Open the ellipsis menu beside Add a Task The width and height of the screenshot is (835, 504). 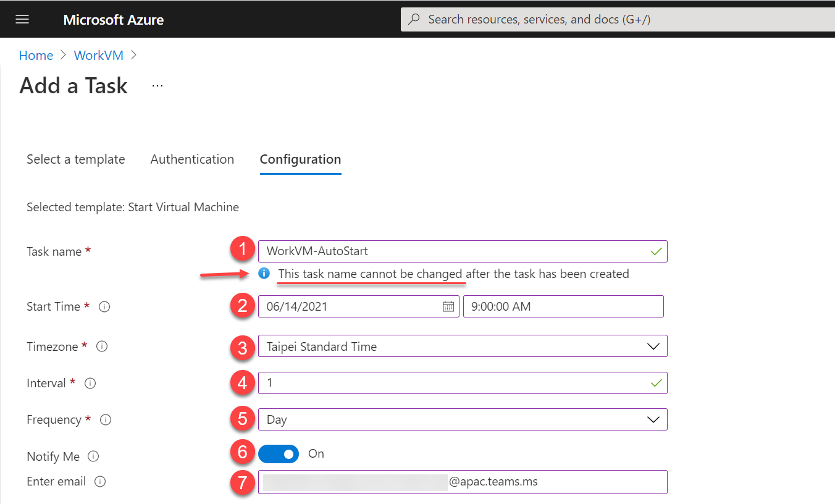(x=157, y=86)
